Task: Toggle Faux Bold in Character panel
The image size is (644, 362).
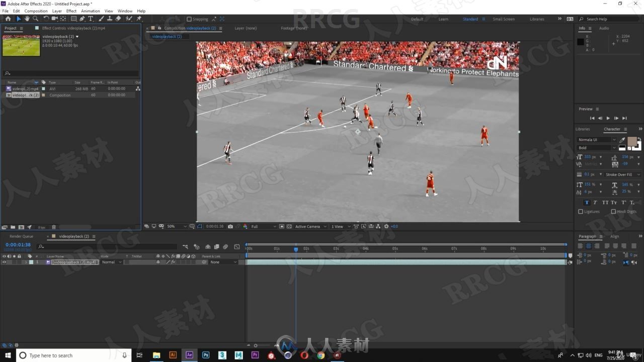Action: click(x=587, y=203)
